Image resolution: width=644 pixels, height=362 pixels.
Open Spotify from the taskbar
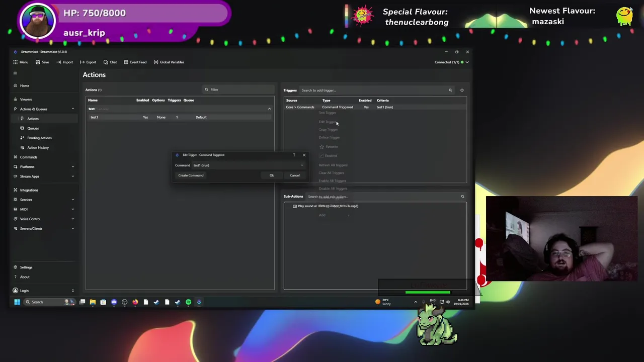[x=188, y=302]
